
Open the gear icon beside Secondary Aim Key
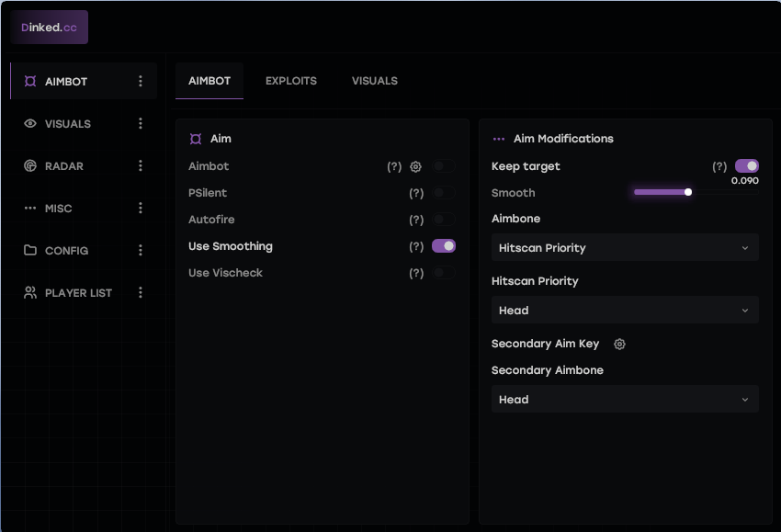tap(619, 345)
